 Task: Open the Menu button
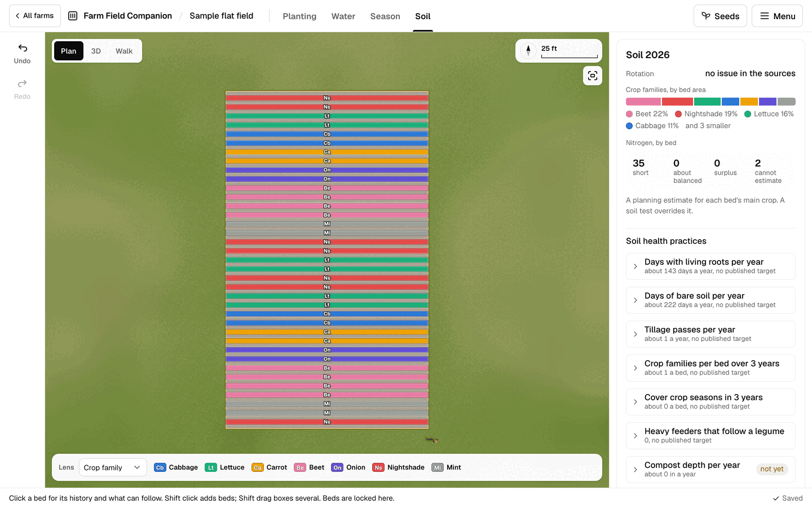777,16
